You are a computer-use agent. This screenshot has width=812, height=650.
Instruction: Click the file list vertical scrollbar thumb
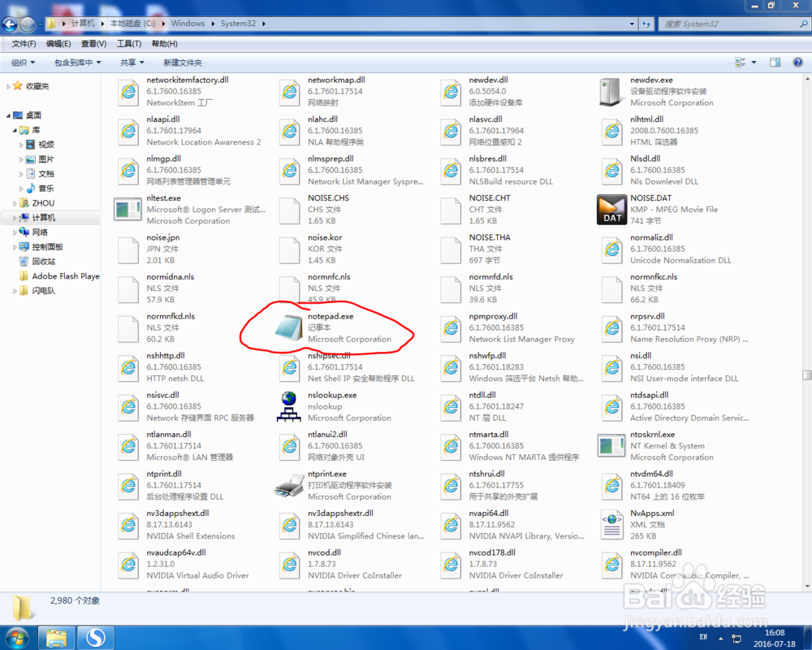807,375
